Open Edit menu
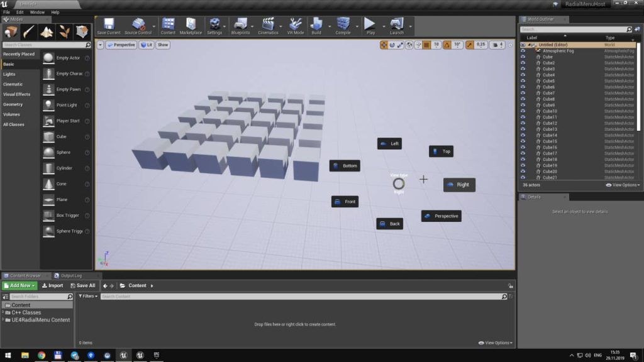644x362 pixels. pyautogui.click(x=19, y=13)
